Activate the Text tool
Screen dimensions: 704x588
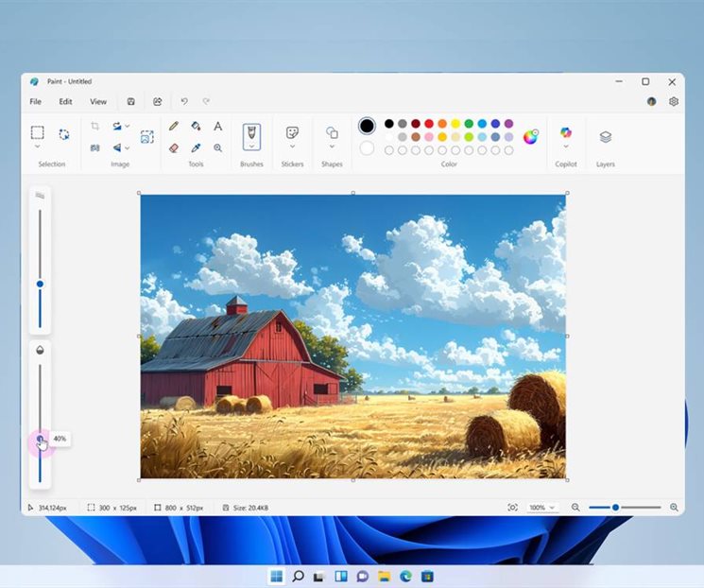pyautogui.click(x=217, y=126)
